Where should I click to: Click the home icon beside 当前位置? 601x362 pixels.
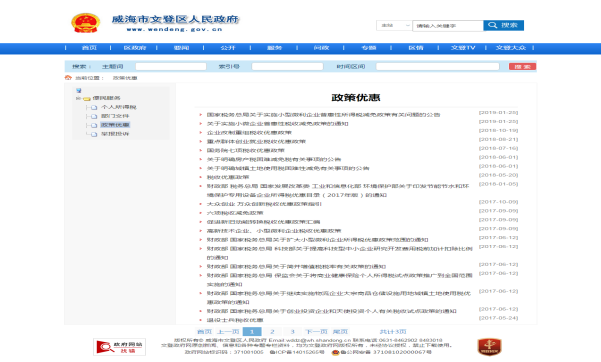[x=68, y=77]
